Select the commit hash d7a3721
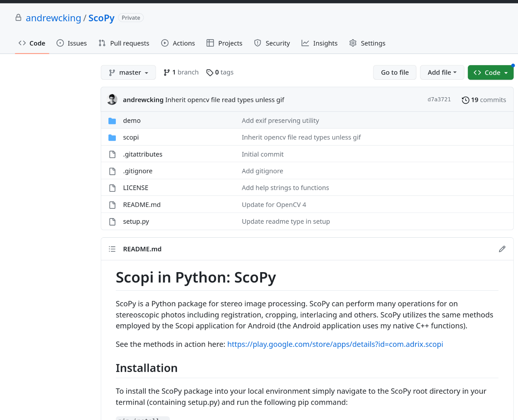This screenshot has height=420, width=518. click(439, 99)
